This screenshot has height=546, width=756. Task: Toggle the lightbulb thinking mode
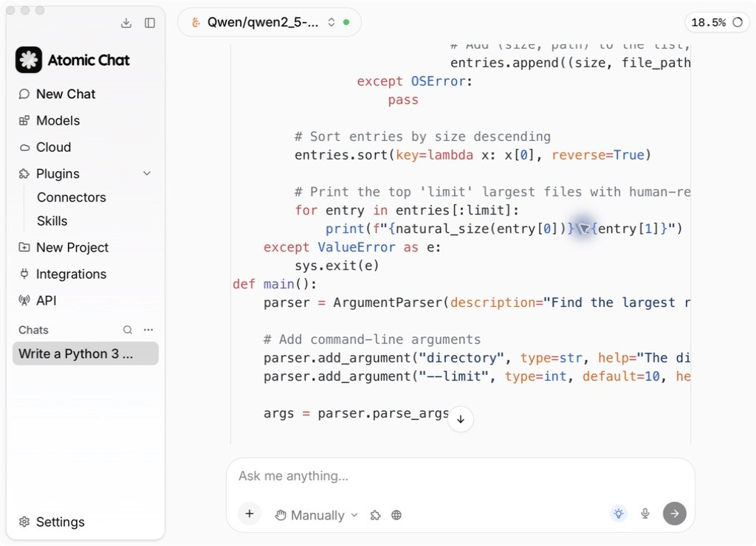619,514
